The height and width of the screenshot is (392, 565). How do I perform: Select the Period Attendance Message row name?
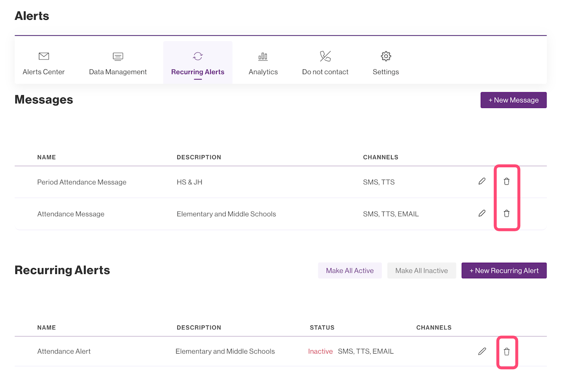pyautogui.click(x=82, y=182)
